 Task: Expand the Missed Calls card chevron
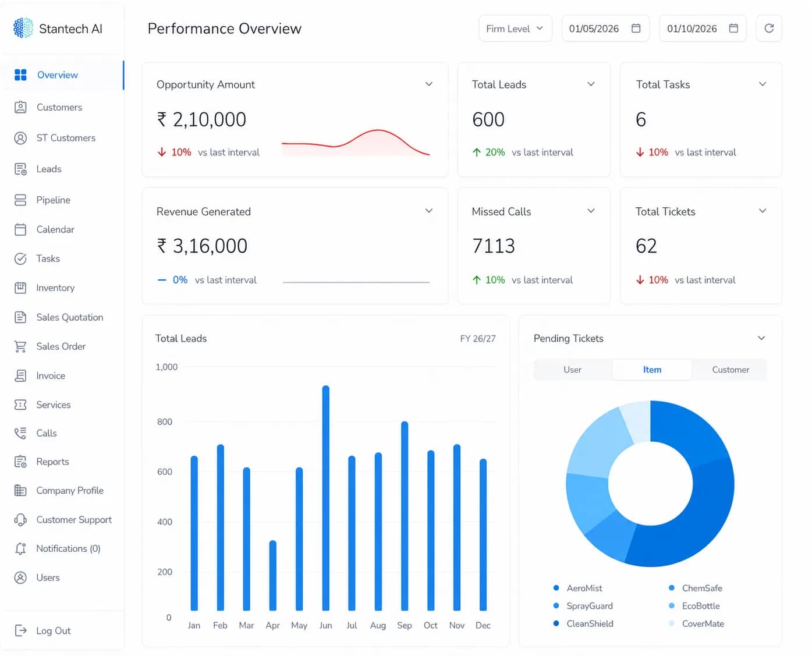(x=591, y=211)
